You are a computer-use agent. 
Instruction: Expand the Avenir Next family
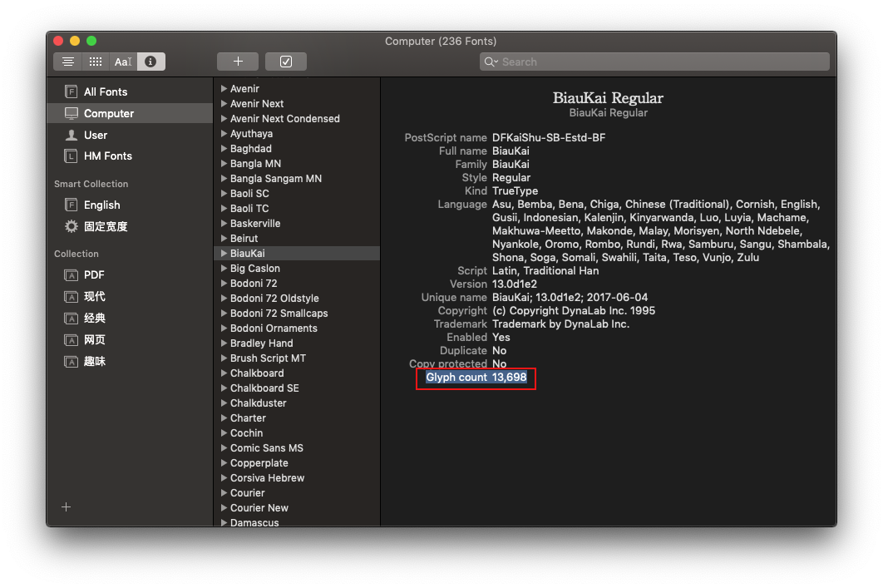click(224, 104)
